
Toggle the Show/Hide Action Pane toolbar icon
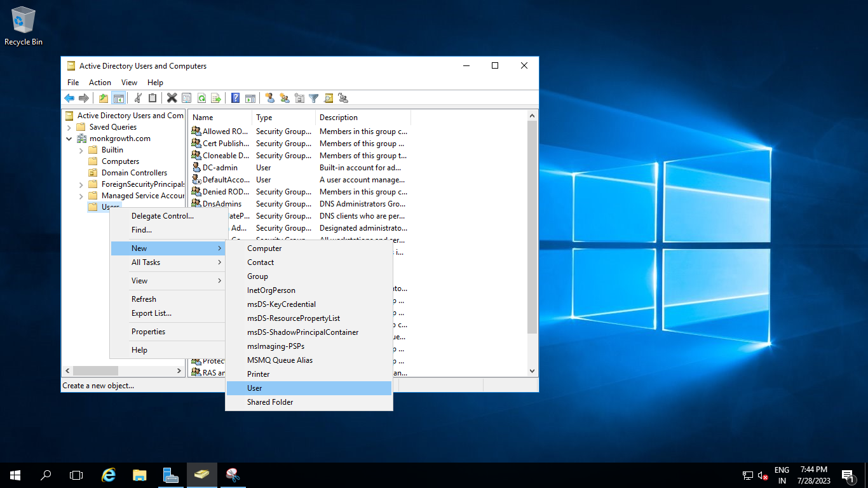(250, 98)
